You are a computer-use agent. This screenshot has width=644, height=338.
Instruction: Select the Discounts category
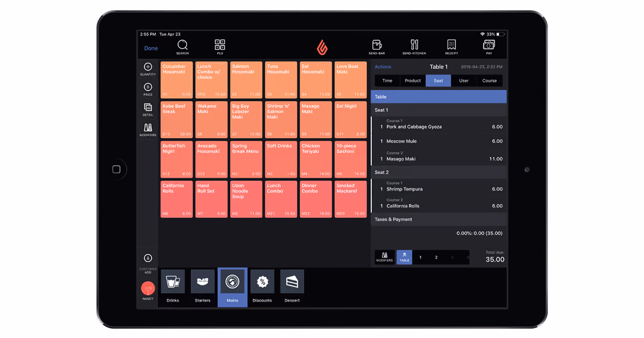(x=262, y=287)
